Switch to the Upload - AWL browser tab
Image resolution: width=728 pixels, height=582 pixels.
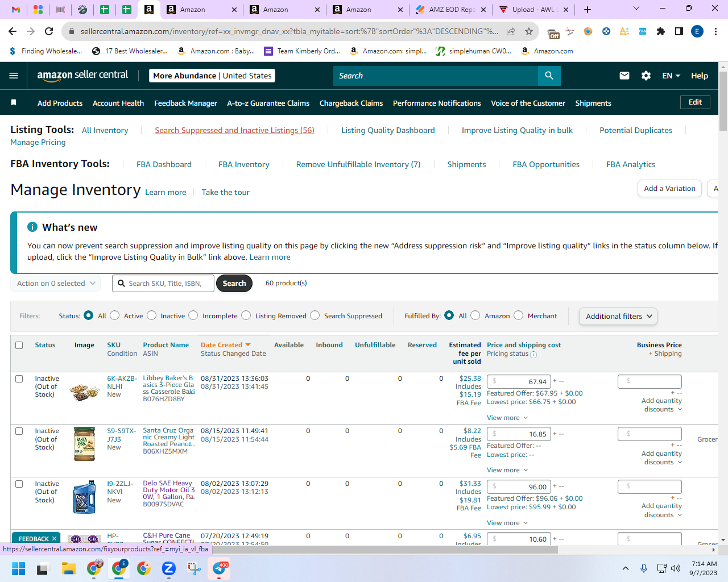(533, 10)
